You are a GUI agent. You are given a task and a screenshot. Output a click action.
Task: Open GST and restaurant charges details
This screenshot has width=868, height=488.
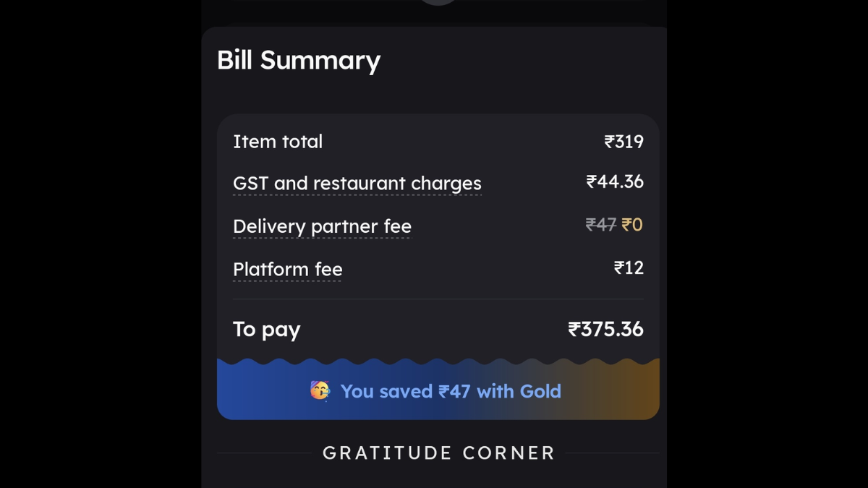tap(357, 184)
